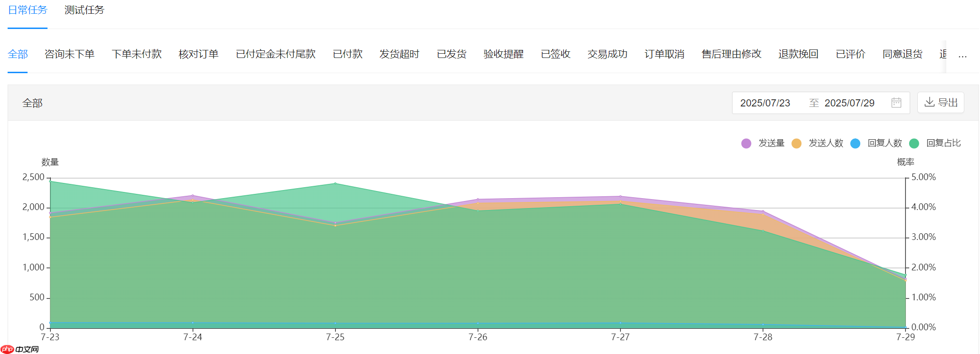The image size is (980, 354).
Task: Click the download icon on the 导出 button
Action: pos(929,102)
